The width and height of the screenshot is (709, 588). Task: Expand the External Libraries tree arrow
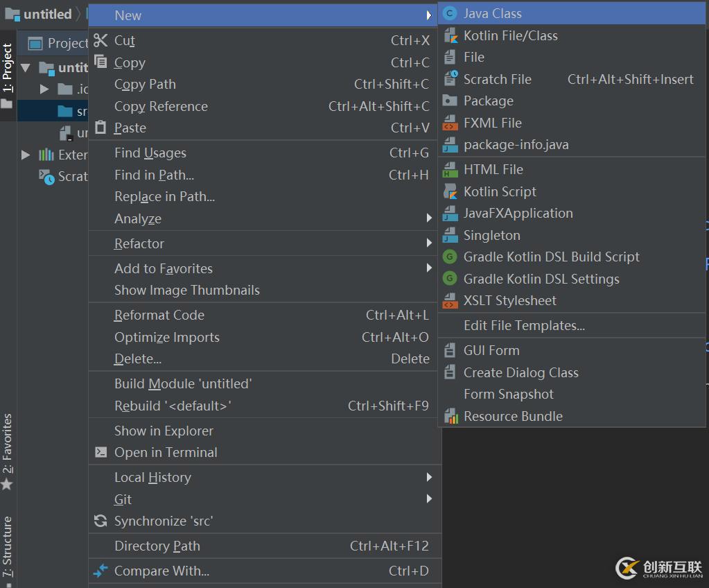pos(26,155)
